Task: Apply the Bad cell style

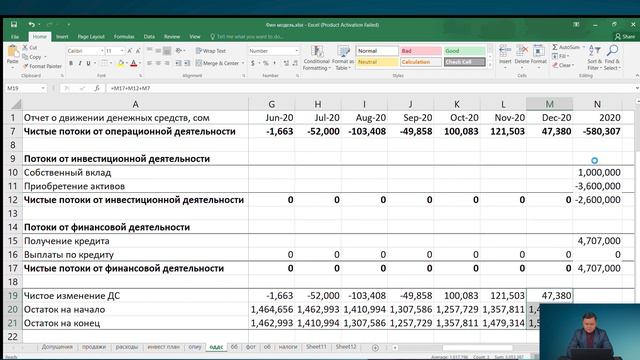Action: click(x=420, y=51)
